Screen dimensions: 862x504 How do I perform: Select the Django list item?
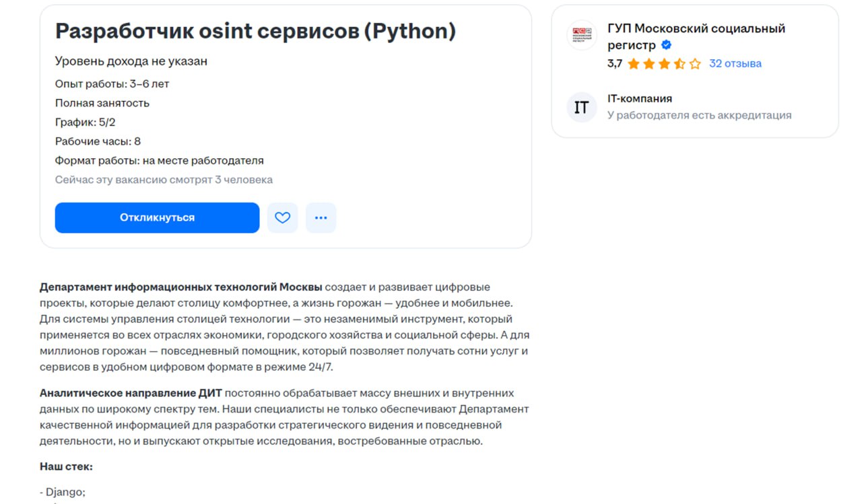62,492
